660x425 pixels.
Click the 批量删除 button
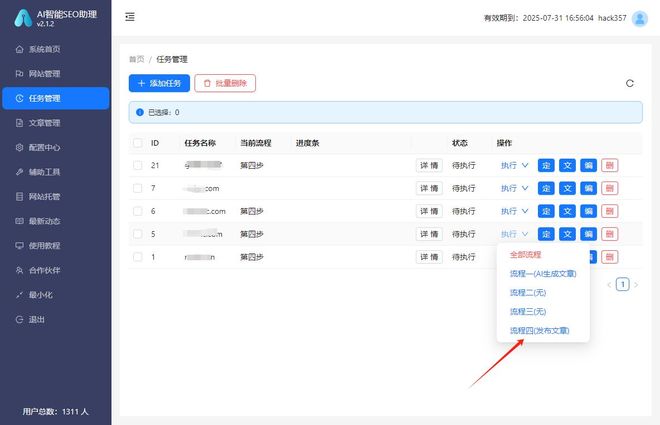click(x=225, y=83)
